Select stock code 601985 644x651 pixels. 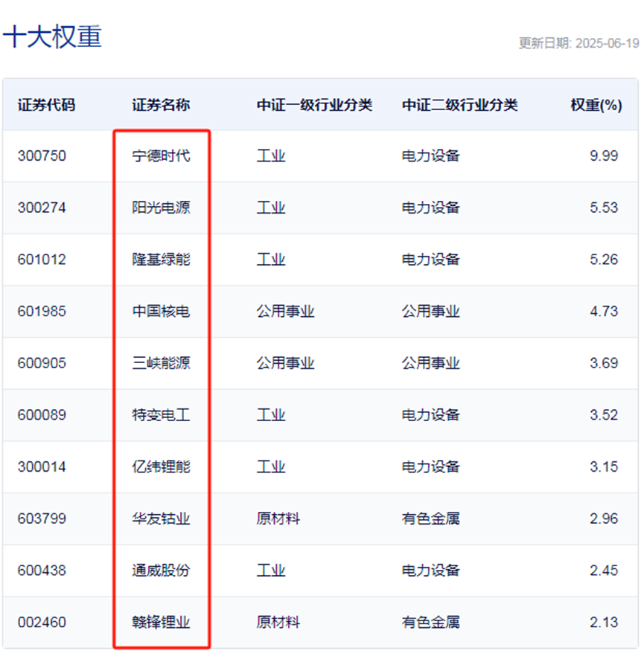pyautogui.click(x=42, y=312)
